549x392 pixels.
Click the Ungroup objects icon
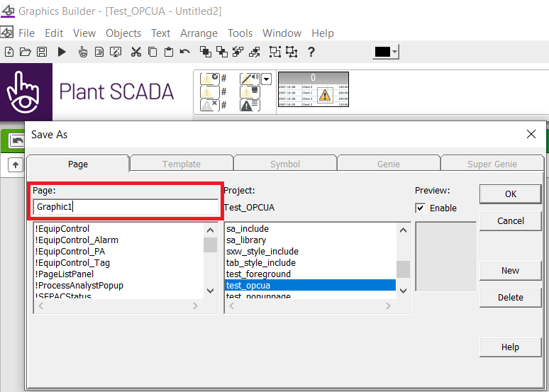(x=292, y=52)
